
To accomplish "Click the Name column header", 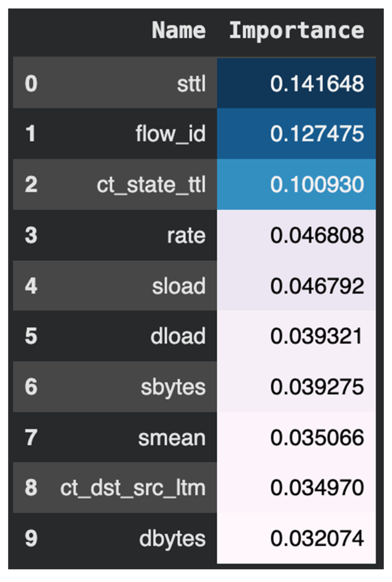I will pos(178,31).
